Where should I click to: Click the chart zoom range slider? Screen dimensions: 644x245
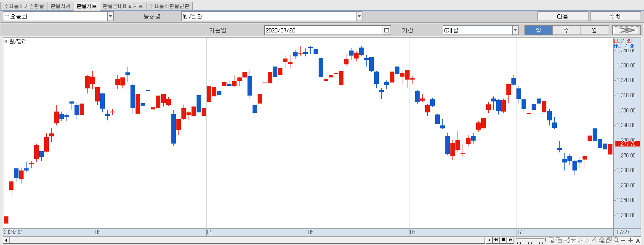(x=531, y=240)
